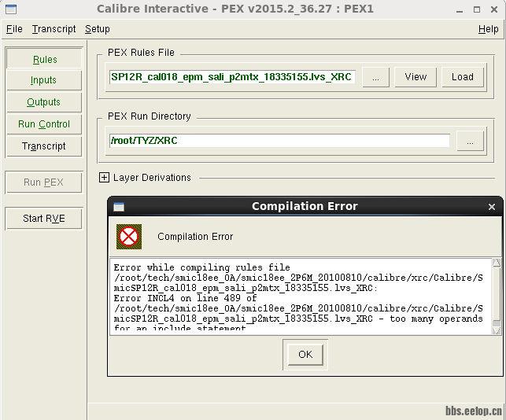View the PEX rules file
Image resolution: width=506 pixels, height=420 pixels.
(x=416, y=77)
